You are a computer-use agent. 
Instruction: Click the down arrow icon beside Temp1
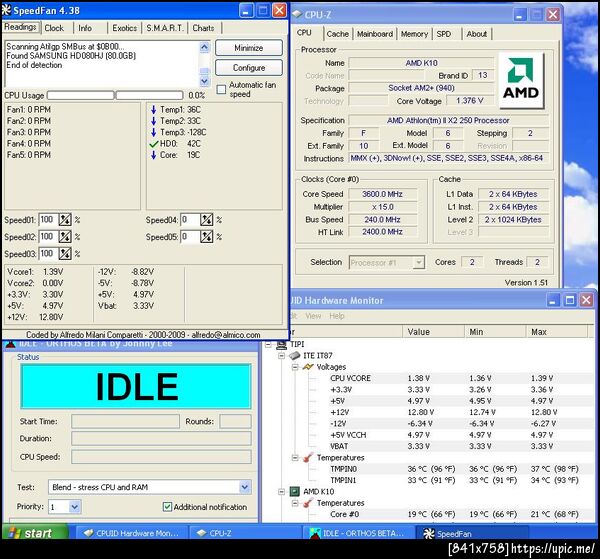tap(153, 110)
